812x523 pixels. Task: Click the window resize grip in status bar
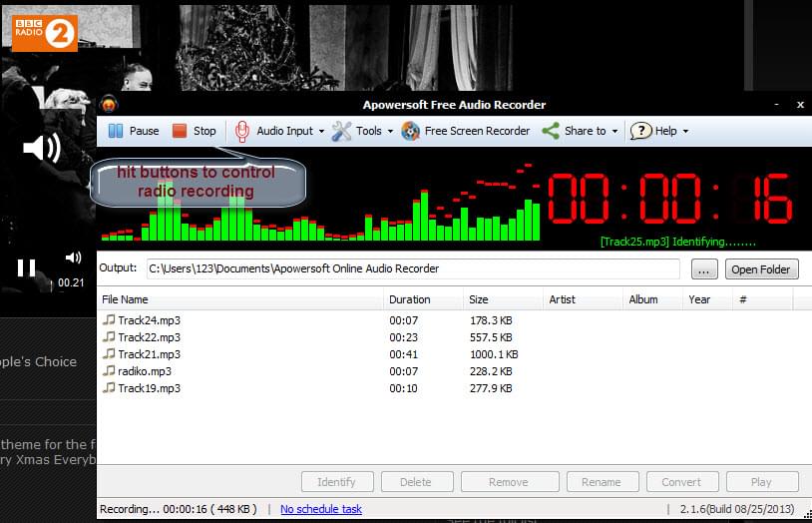coord(807,514)
